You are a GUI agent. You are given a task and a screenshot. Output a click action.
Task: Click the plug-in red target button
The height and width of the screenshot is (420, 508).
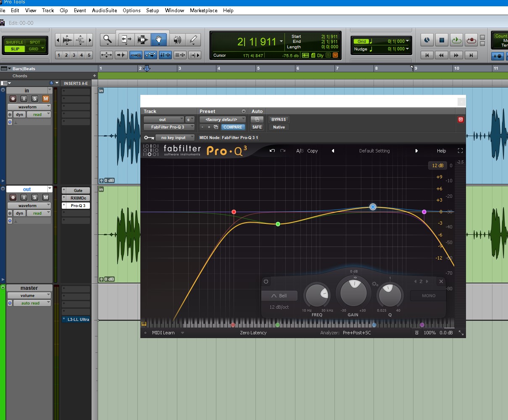461,120
